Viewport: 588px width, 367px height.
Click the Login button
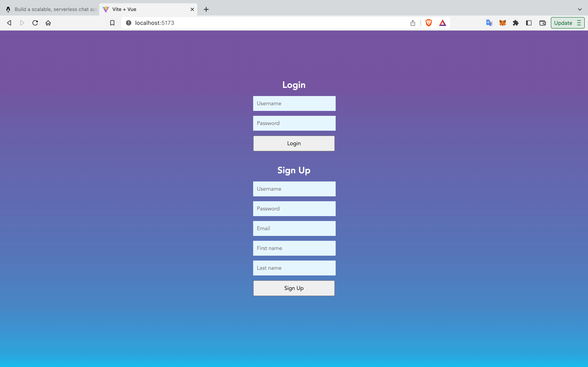coord(294,143)
